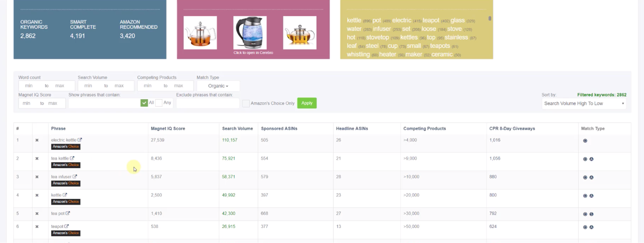644x243 pixels.
Task: Click Exclude phrases that contain field
Action: click(x=208, y=103)
